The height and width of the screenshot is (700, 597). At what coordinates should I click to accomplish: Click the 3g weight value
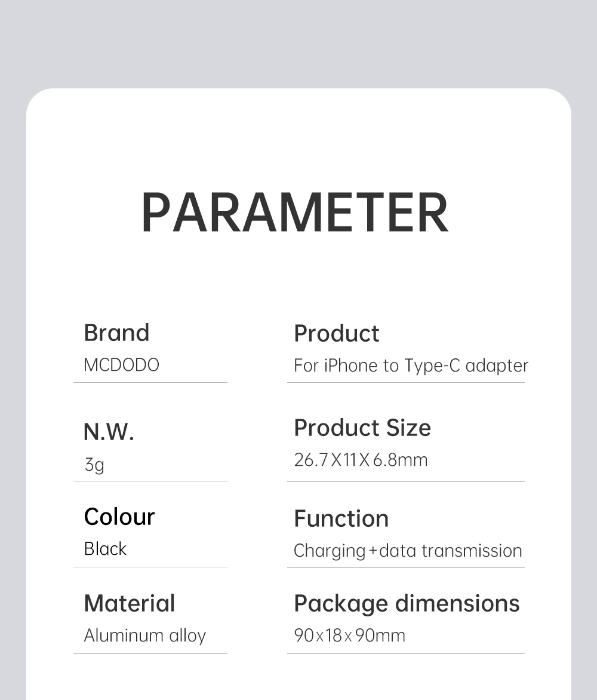point(94,464)
